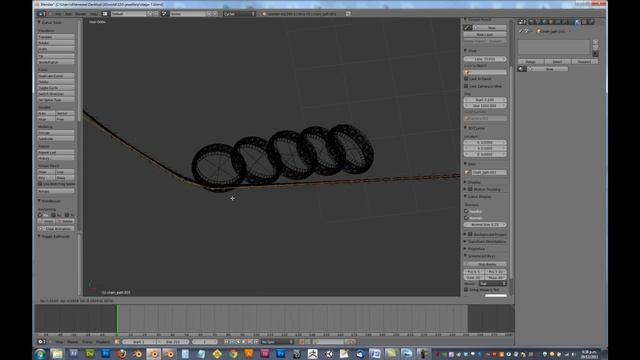Click the Toggle Cyclic button
640x360 pixels.
56,88
